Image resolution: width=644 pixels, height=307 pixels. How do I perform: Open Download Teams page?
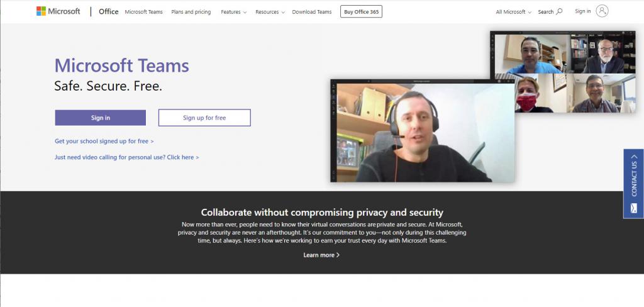coord(312,12)
